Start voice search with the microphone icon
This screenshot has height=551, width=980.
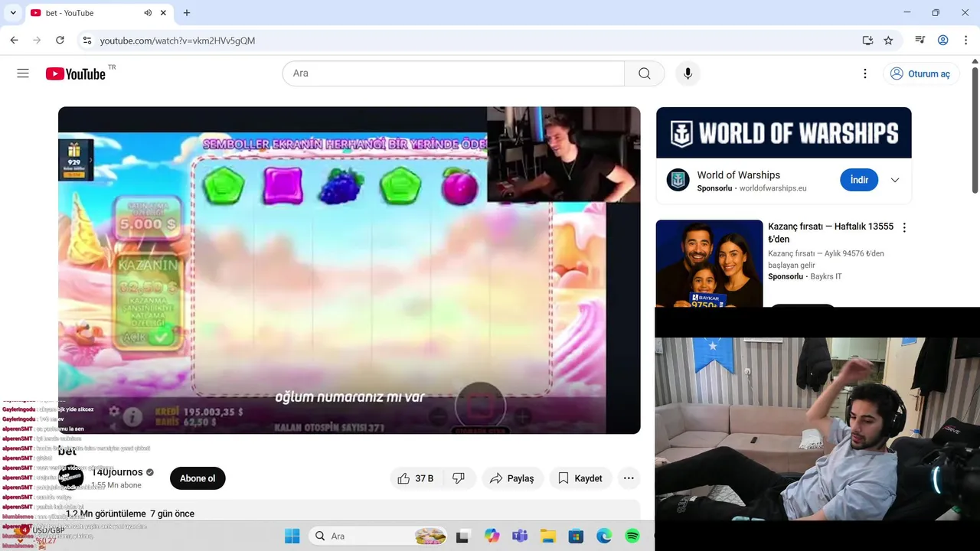tap(688, 73)
